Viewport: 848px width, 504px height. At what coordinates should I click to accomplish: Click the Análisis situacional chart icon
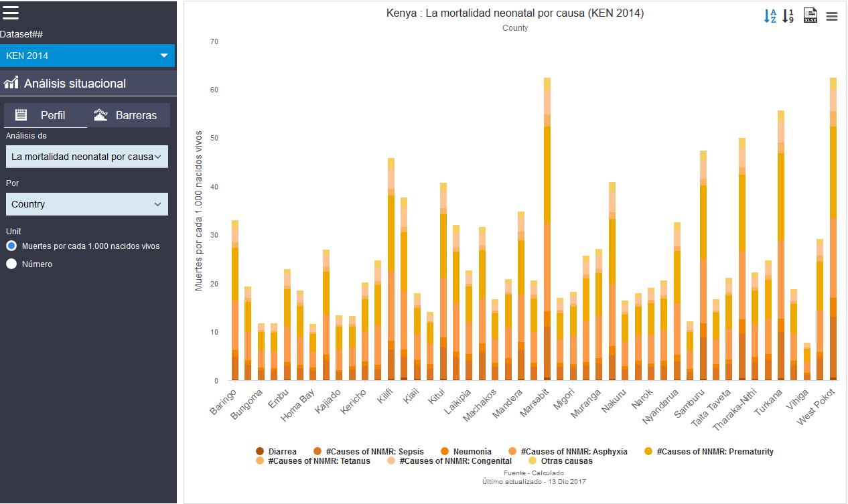pos(11,83)
